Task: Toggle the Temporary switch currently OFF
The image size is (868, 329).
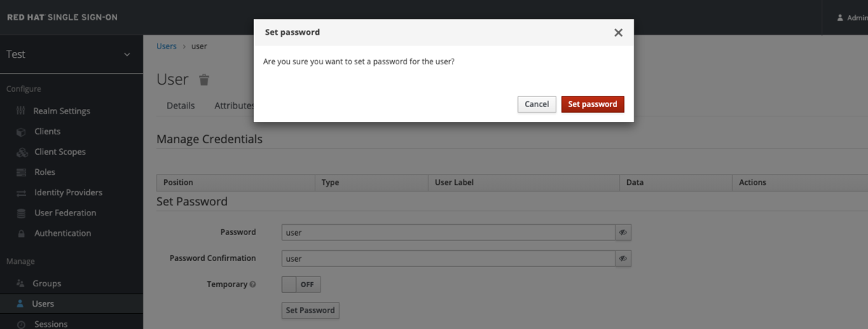Action: (301, 284)
